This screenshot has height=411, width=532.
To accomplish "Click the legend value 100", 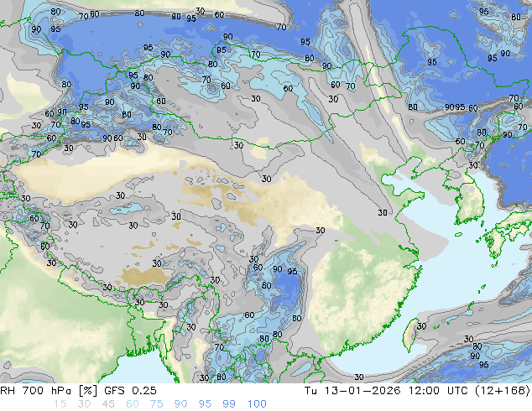I will point(257,404).
